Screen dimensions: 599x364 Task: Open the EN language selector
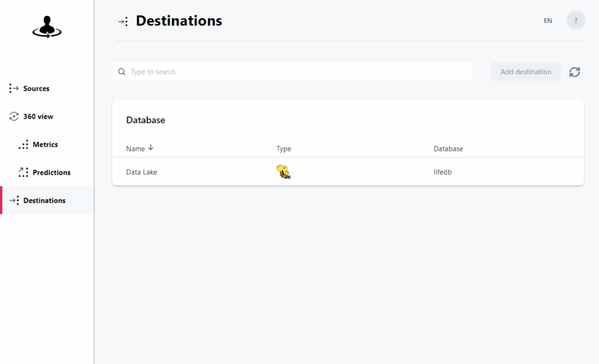pos(548,20)
